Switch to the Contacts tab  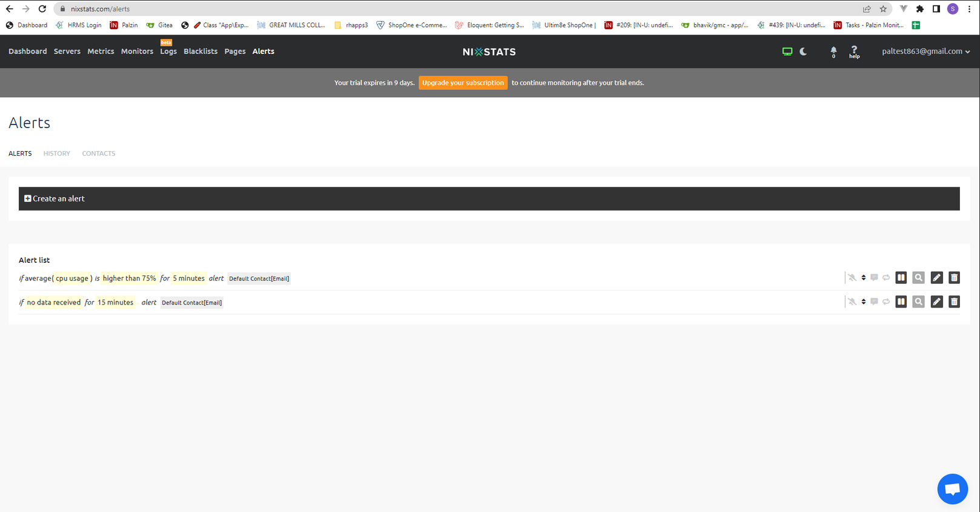[x=99, y=153]
